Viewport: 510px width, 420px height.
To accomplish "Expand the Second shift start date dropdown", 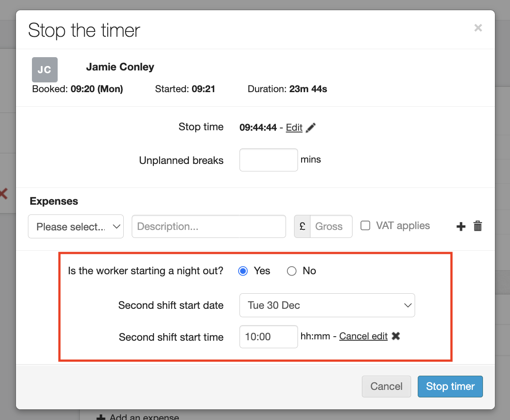I will pyautogui.click(x=327, y=305).
